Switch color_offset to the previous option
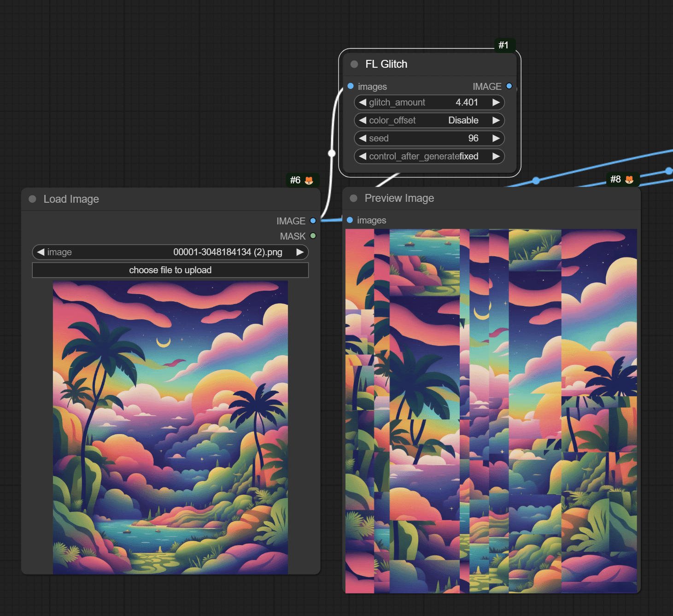 click(x=363, y=120)
